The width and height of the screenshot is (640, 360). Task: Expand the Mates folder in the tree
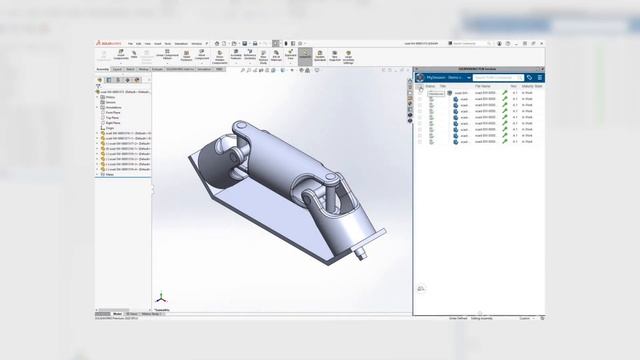click(97, 174)
